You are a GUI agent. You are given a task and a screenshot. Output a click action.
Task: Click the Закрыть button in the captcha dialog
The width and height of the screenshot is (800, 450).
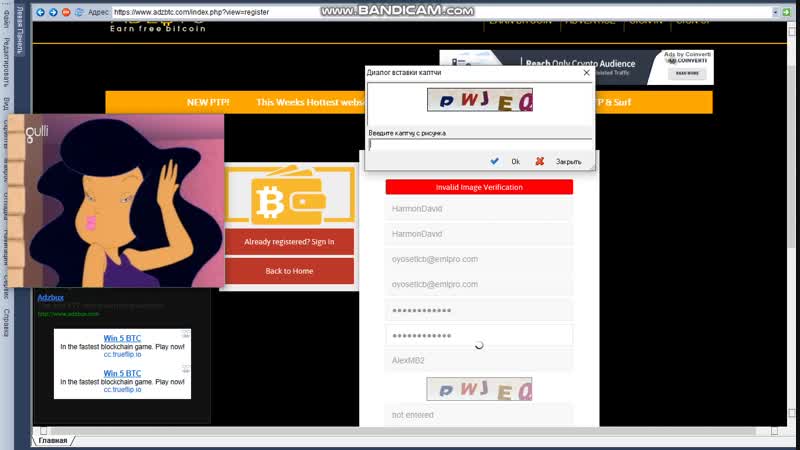[x=558, y=161]
